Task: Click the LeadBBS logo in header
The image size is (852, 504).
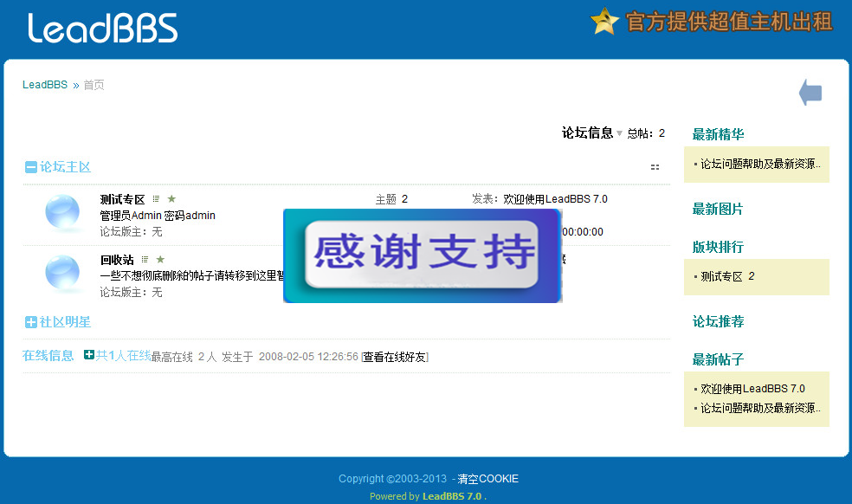Action: point(103,28)
